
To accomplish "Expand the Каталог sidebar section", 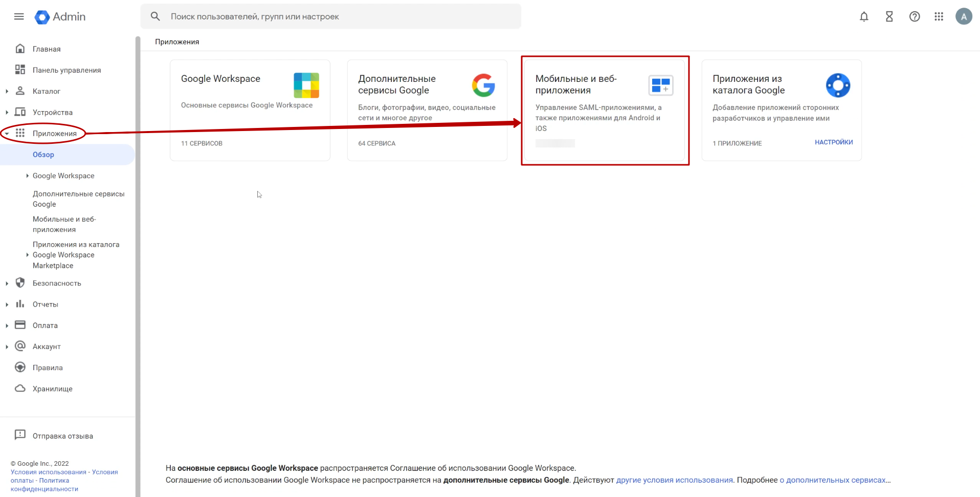I will click(7, 91).
